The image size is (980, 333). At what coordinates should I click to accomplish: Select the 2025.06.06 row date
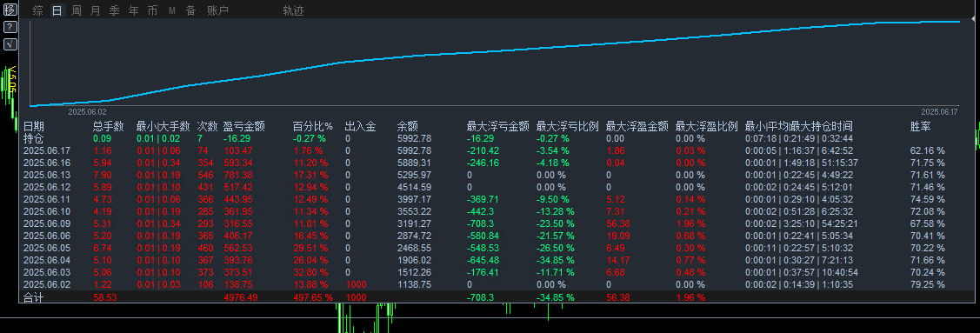click(47, 236)
